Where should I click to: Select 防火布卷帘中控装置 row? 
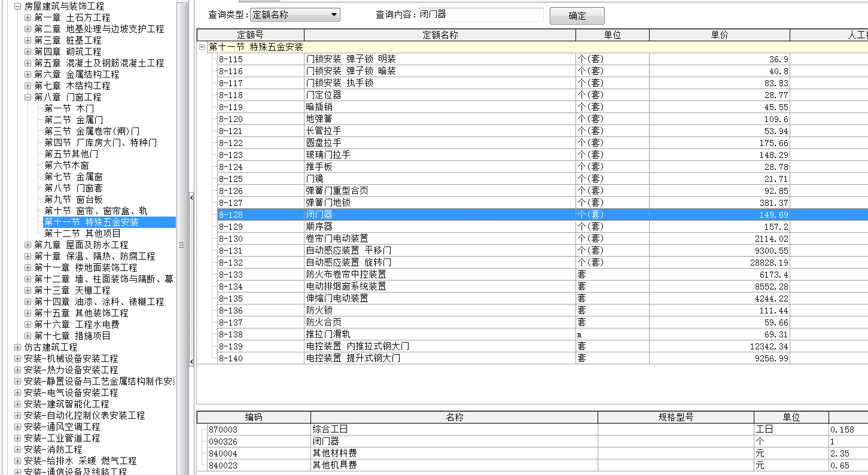[x=543, y=275]
